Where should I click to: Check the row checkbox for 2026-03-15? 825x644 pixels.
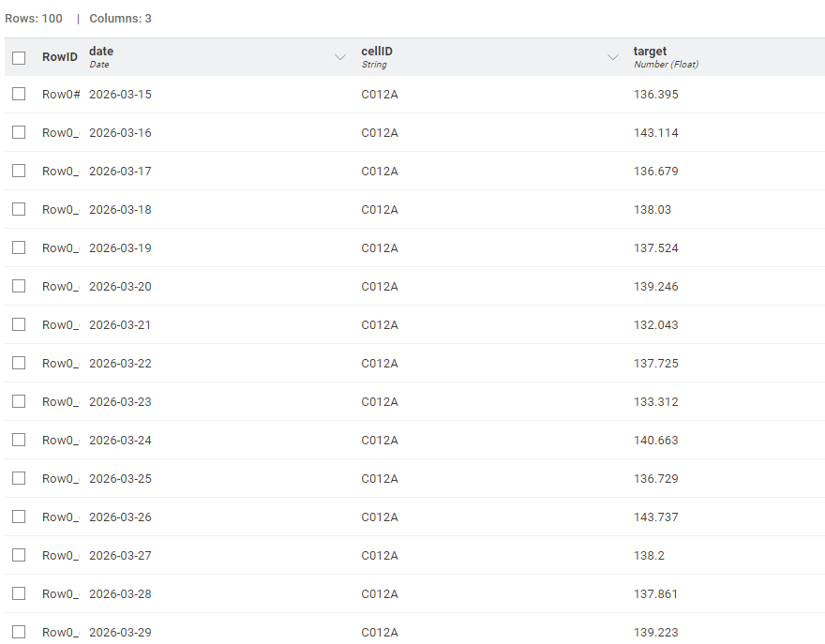click(19, 94)
